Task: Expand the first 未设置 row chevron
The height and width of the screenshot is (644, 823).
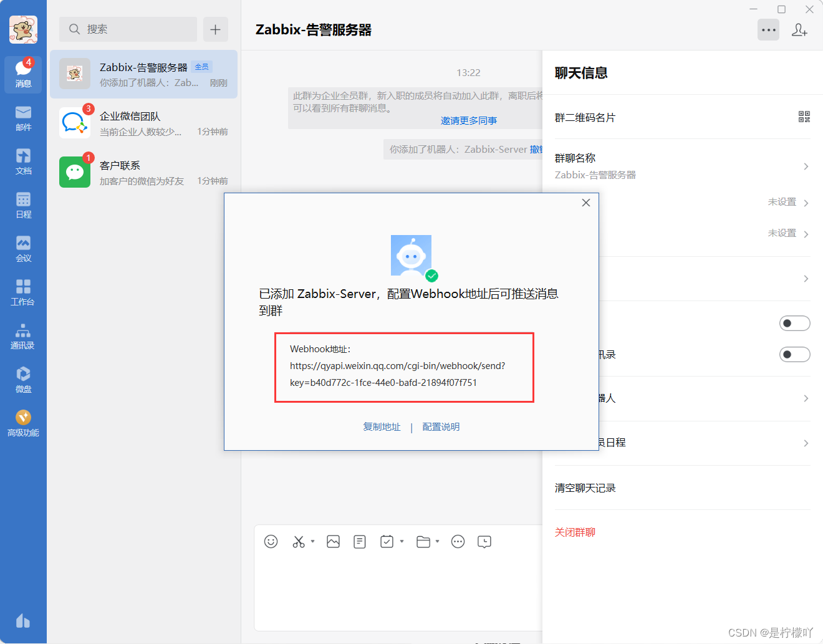Action: (x=806, y=203)
